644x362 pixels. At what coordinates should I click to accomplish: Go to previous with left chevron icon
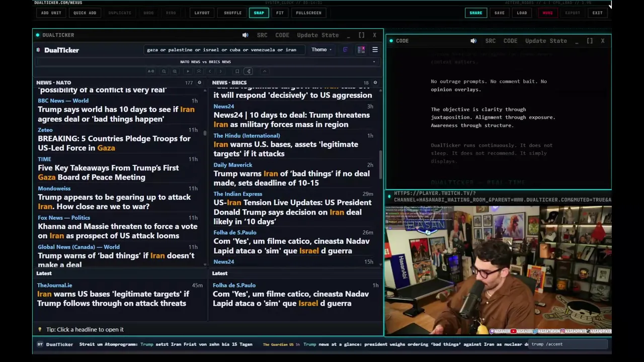tap(210, 71)
